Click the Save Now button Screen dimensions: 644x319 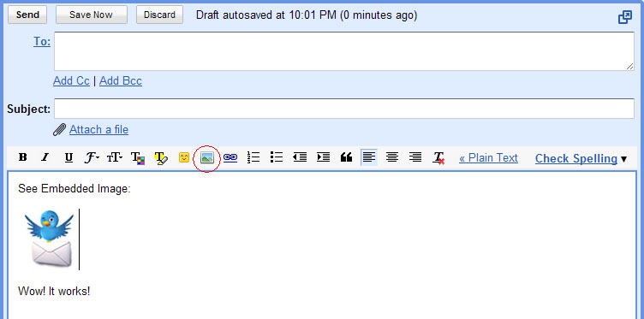point(91,15)
